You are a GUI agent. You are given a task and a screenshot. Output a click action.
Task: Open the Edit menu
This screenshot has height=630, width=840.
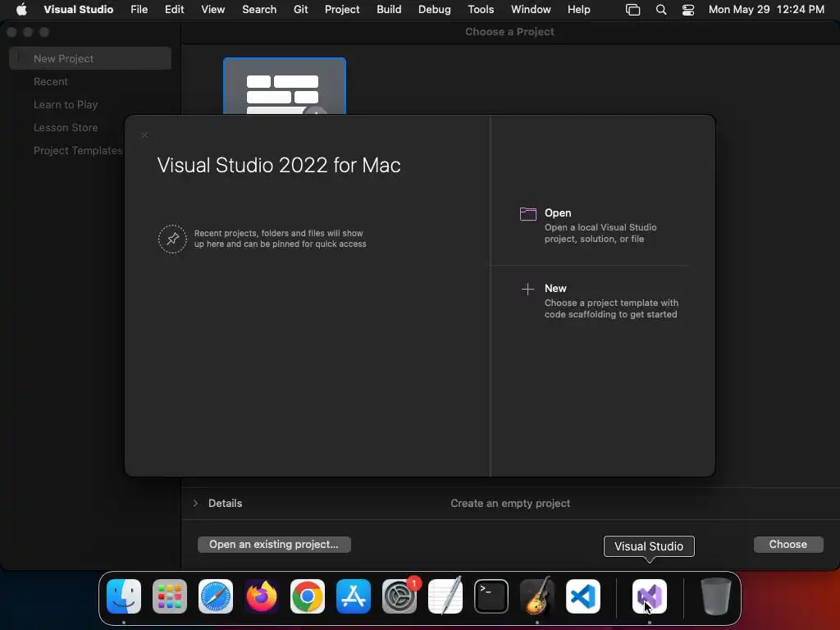coord(174,9)
